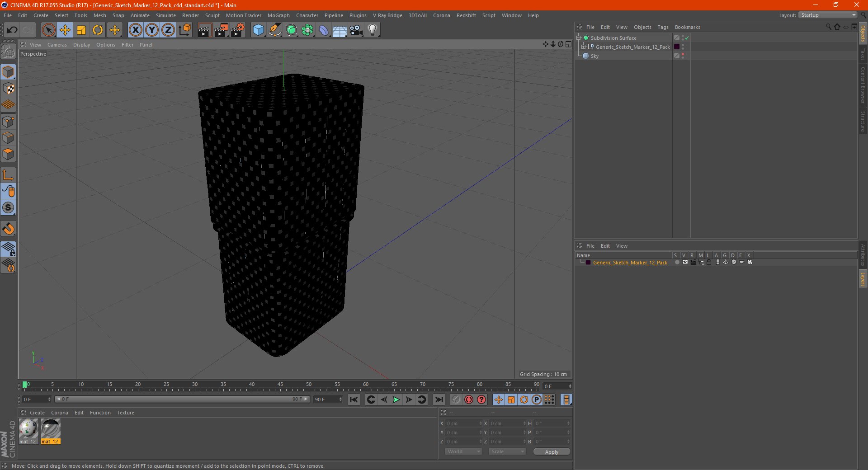Select the Rotate tool
Image resolution: width=868 pixels, height=470 pixels.
[98, 30]
